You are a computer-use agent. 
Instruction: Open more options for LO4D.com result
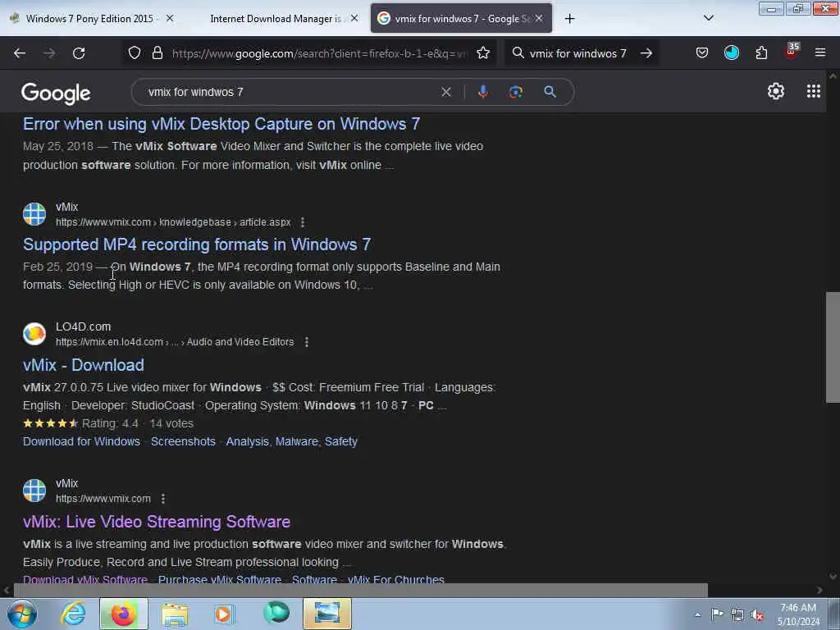307,342
